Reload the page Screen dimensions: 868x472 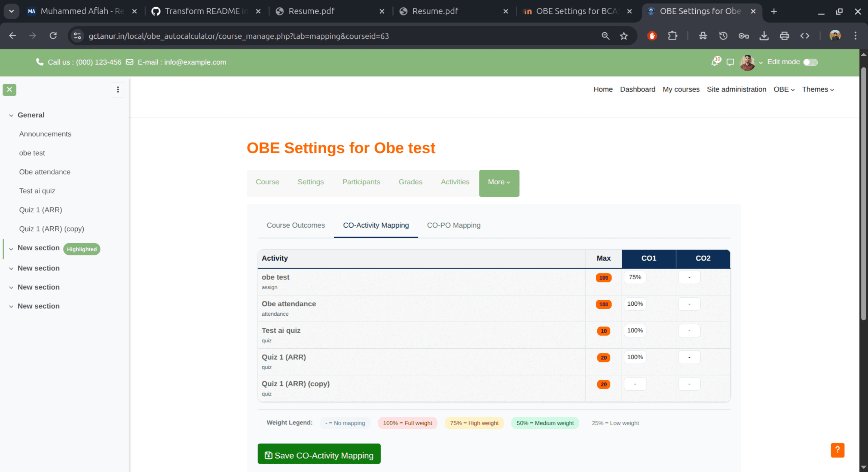click(53, 36)
